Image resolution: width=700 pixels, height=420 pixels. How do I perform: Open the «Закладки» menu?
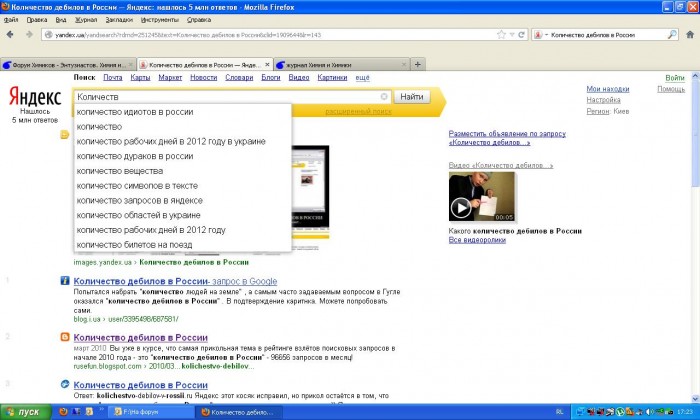(x=118, y=19)
